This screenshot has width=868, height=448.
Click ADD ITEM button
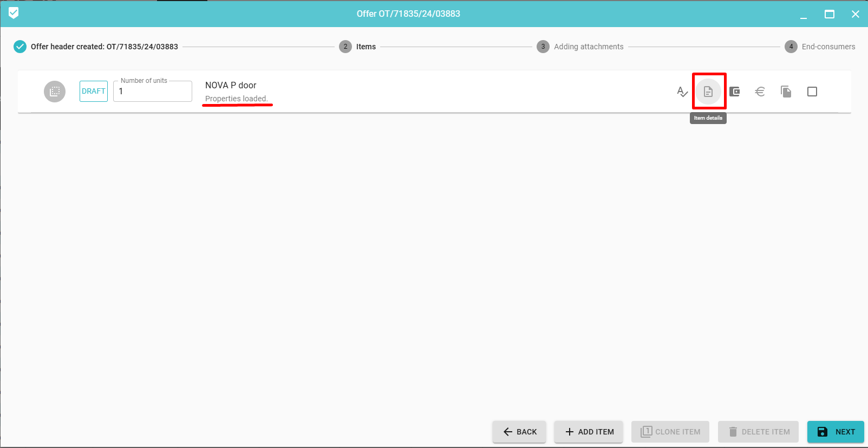point(589,432)
